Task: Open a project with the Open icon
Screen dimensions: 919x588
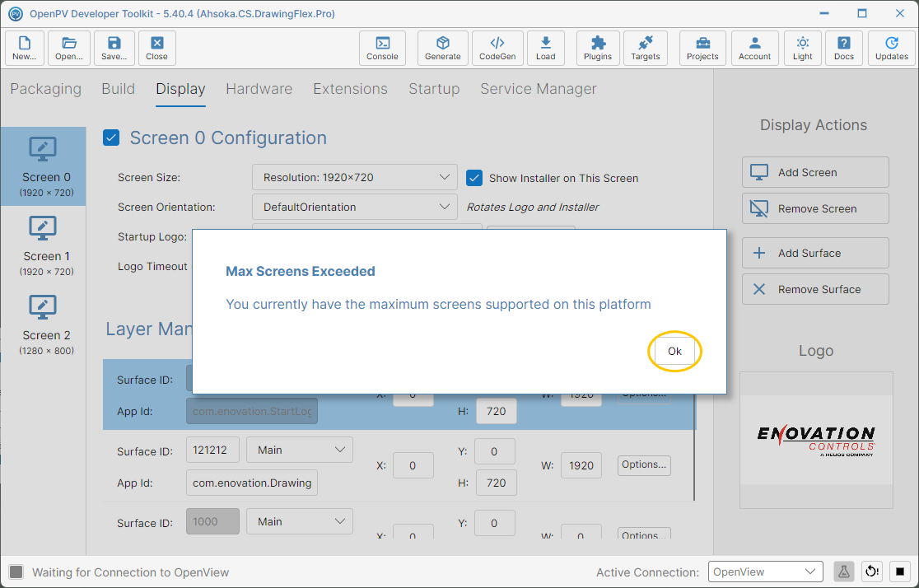Action: point(69,48)
